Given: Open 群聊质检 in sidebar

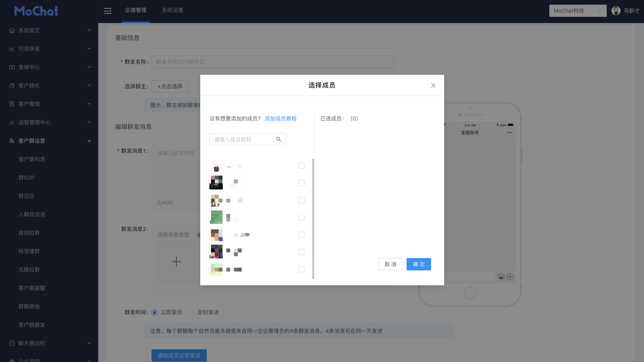Looking at the screenshot, I should tap(29, 307).
